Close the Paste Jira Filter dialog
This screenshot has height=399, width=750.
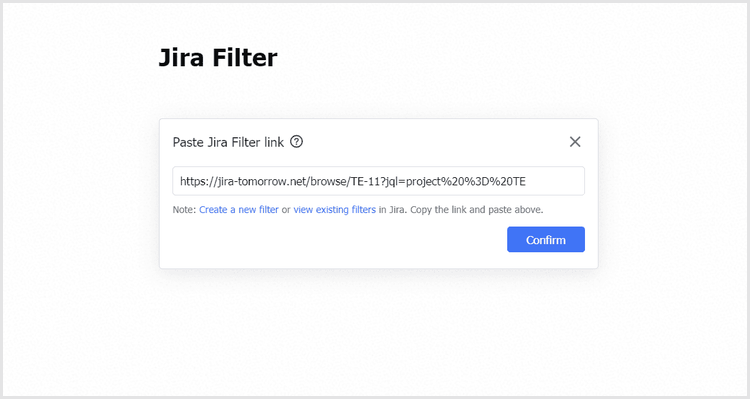[575, 142]
